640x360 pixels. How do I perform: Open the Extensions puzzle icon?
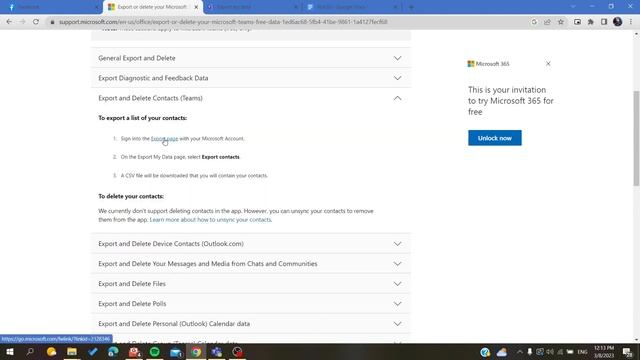pos(591,22)
